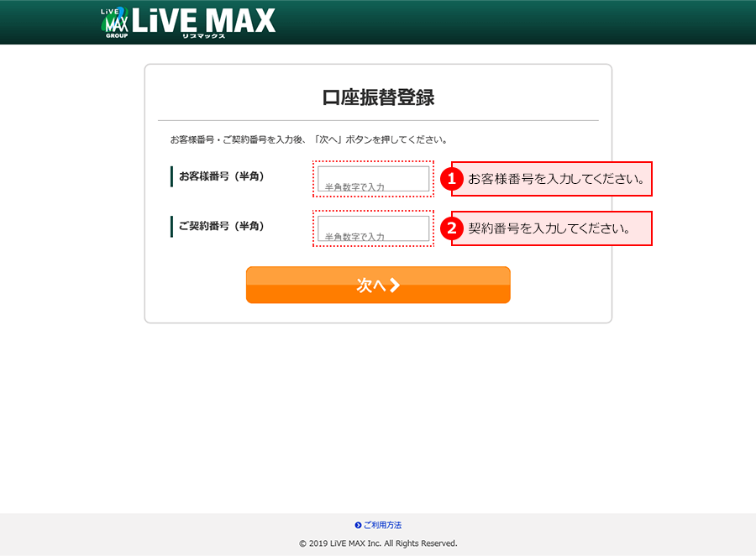The height and width of the screenshot is (556, 756).
Task: Open the ご利用方法 link
Action: coord(382,525)
